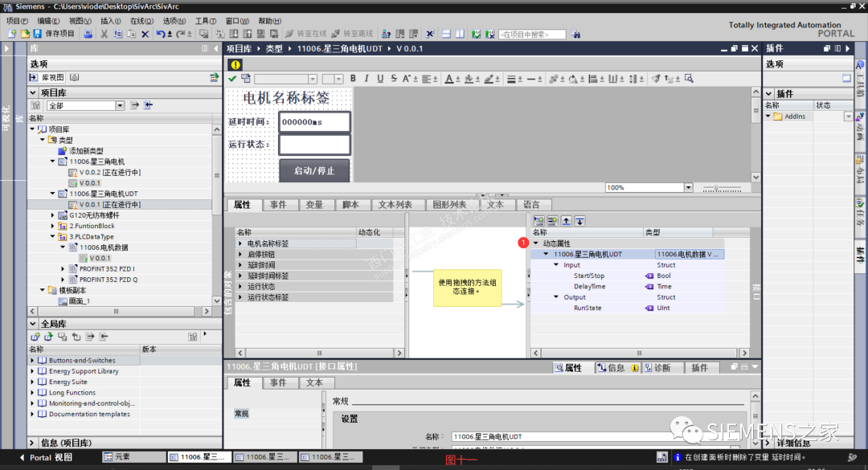Toggle Italic formatting in the editor toolbar
Viewport: 868px width, 470px height.
[x=366, y=78]
